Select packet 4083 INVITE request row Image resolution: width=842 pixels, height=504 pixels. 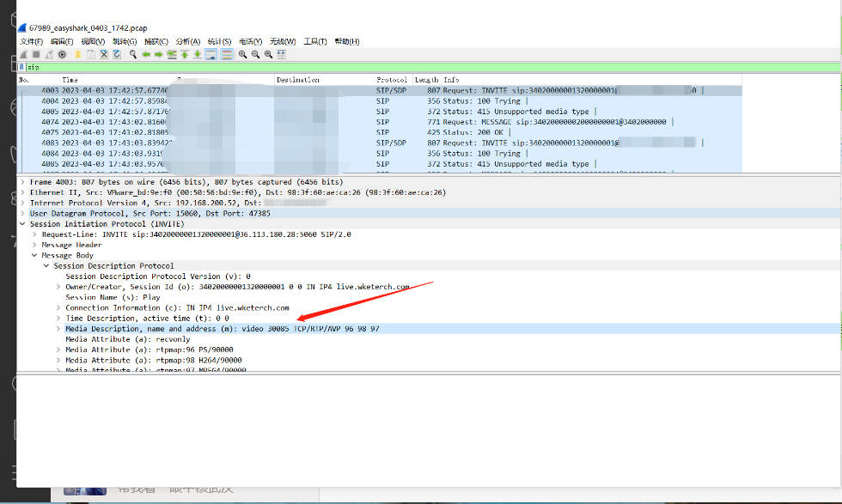[380, 143]
